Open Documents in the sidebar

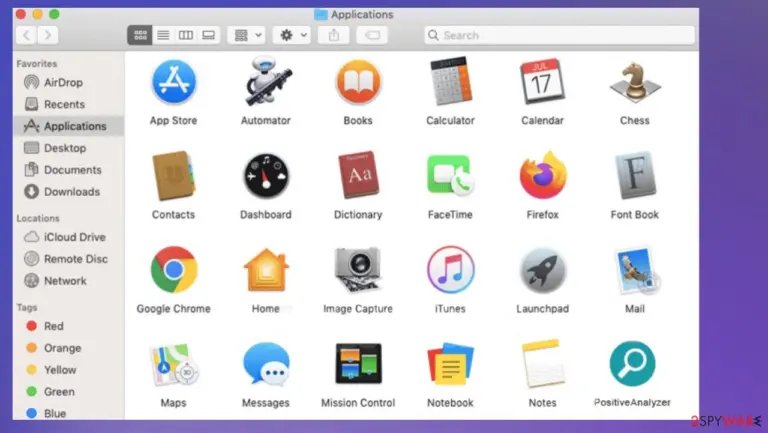point(69,170)
